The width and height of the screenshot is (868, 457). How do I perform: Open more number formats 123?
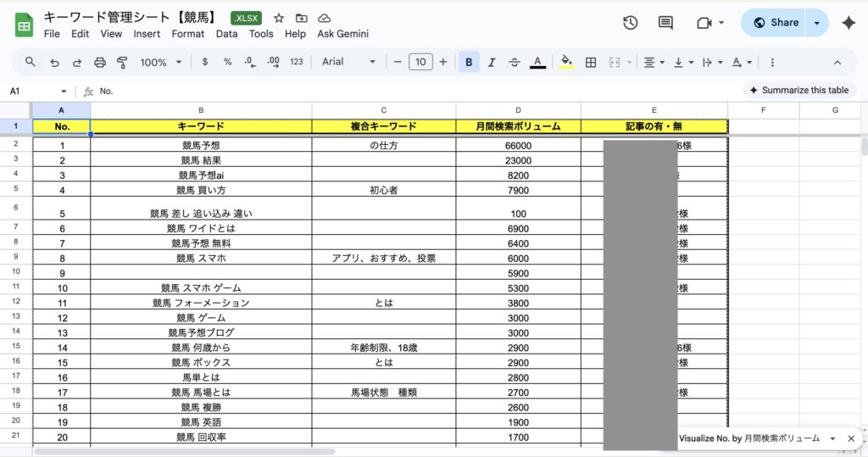(x=297, y=62)
